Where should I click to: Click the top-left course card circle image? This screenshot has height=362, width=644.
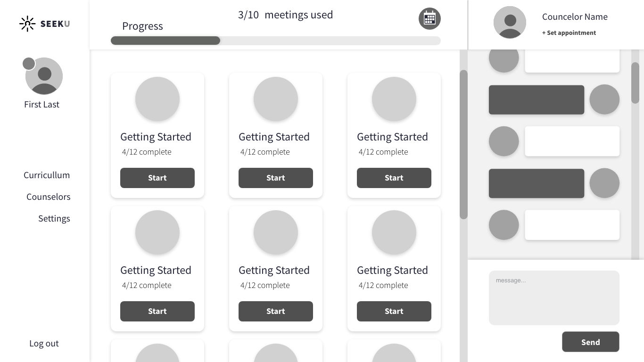tap(157, 99)
